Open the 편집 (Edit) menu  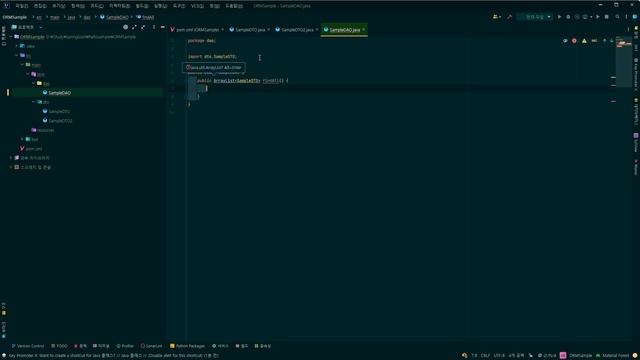tap(40, 6)
